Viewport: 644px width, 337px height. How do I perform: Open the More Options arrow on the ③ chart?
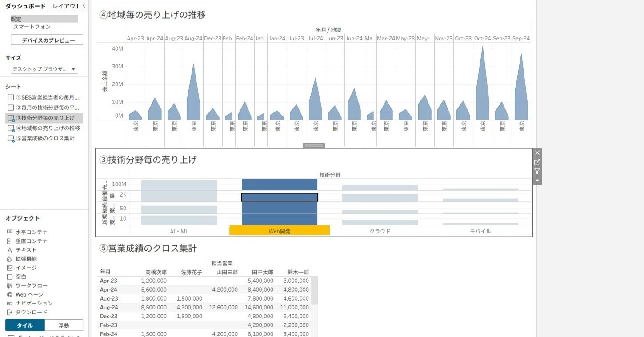click(537, 181)
